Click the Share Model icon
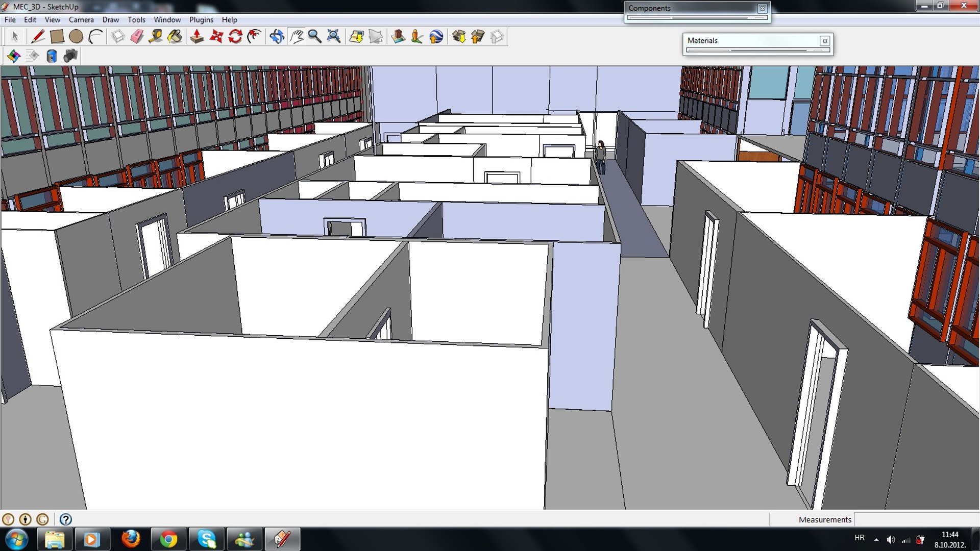The image size is (980, 551). (478, 37)
